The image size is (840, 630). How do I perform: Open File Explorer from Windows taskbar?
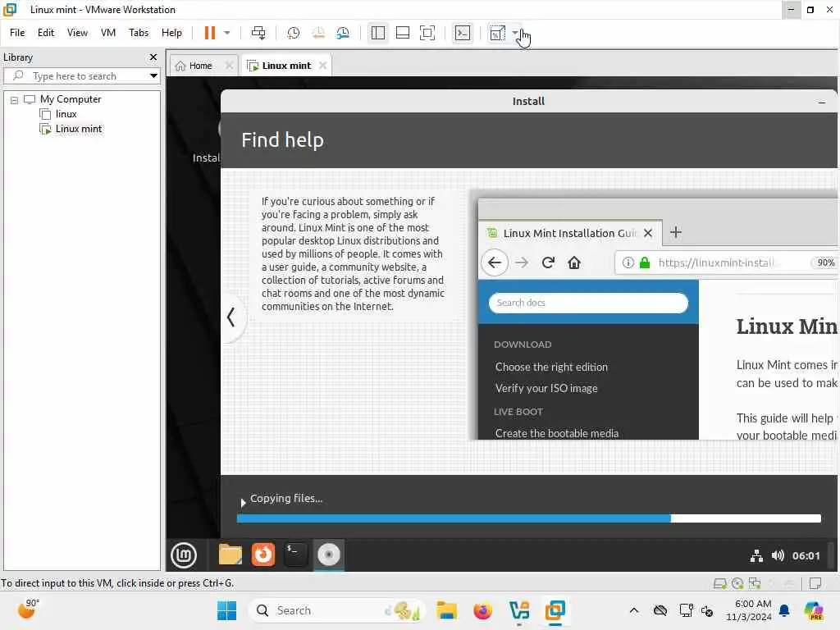(446, 610)
